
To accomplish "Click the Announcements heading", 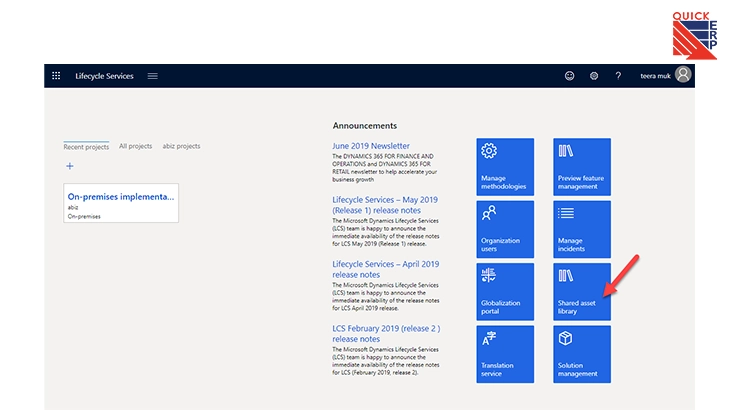I will tap(365, 126).
